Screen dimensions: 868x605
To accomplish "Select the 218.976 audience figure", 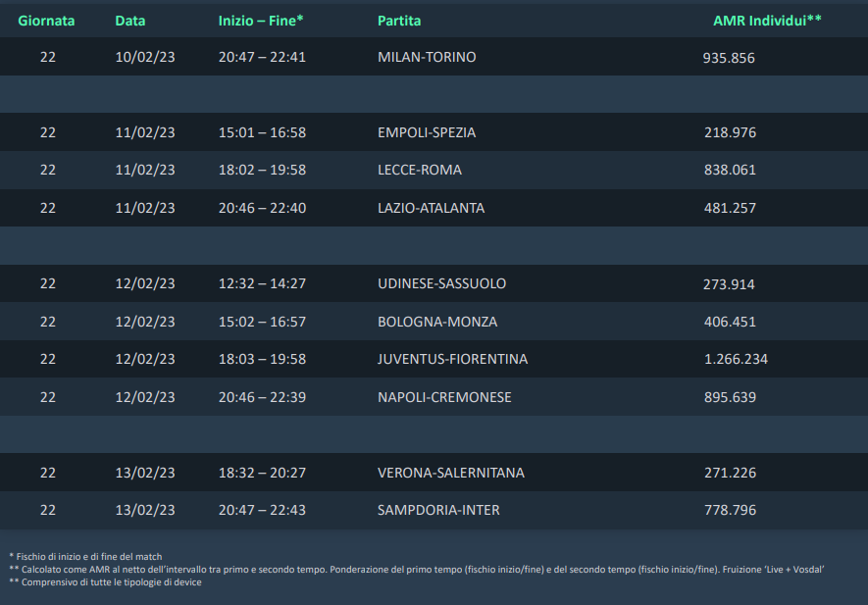I will point(730,132).
